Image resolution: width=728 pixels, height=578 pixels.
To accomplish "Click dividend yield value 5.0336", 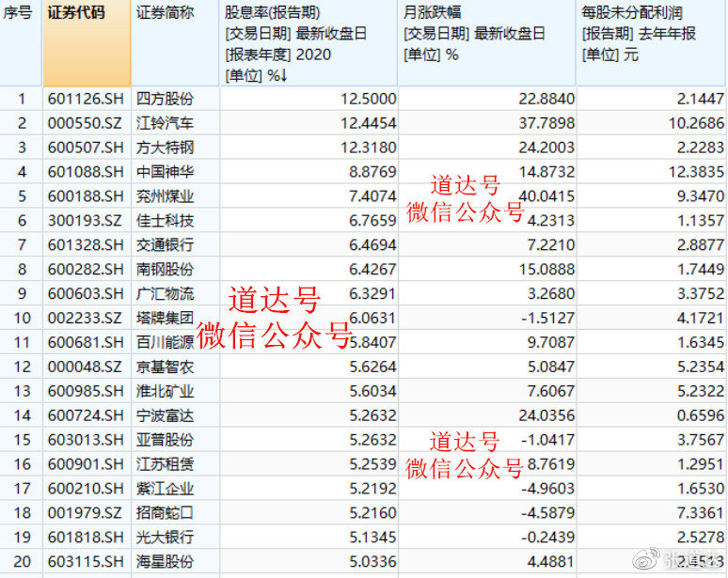I will (372, 562).
